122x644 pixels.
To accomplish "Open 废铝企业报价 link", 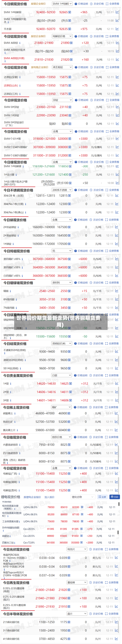I will click(x=38, y=36).
